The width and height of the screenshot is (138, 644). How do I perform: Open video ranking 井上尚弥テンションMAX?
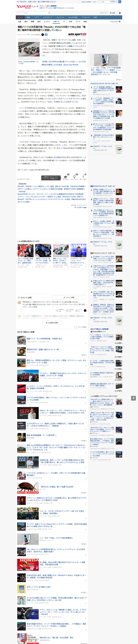[104, 258]
